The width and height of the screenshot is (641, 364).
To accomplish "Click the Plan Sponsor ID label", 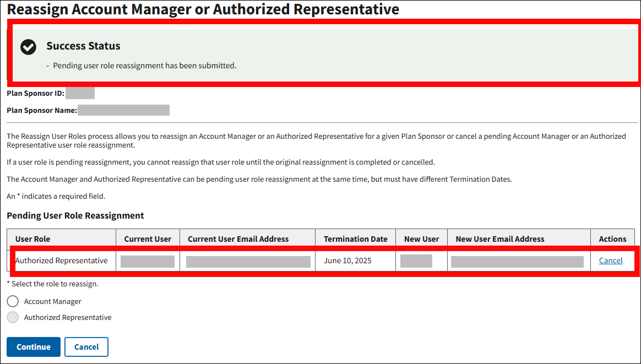I will (35, 94).
